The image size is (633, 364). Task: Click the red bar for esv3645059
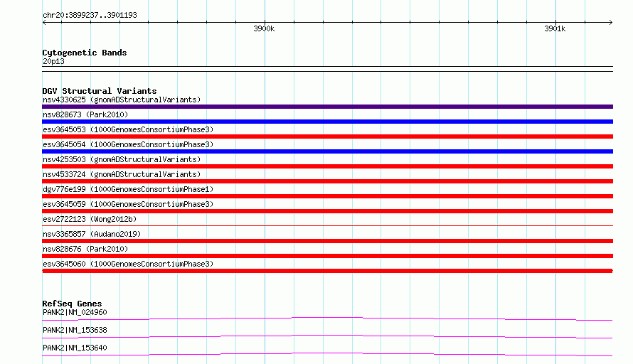[x=327, y=211]
